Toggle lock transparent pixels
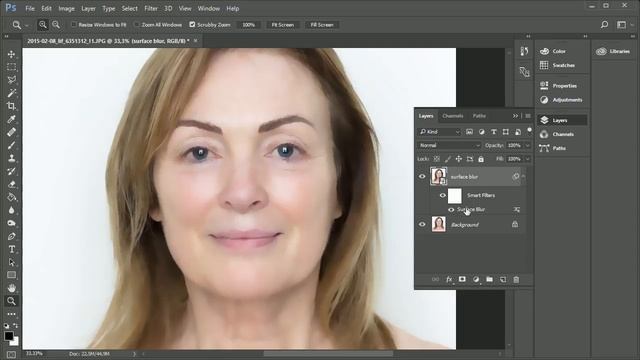Image resolution: width=640 pixels, height=360 pixels. (x=437, y=159)
